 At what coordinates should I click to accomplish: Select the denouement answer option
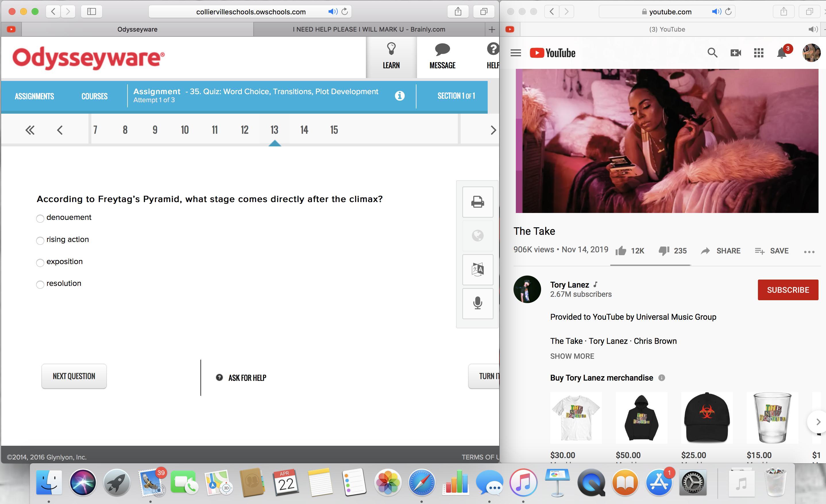click(x=40, y=218)
